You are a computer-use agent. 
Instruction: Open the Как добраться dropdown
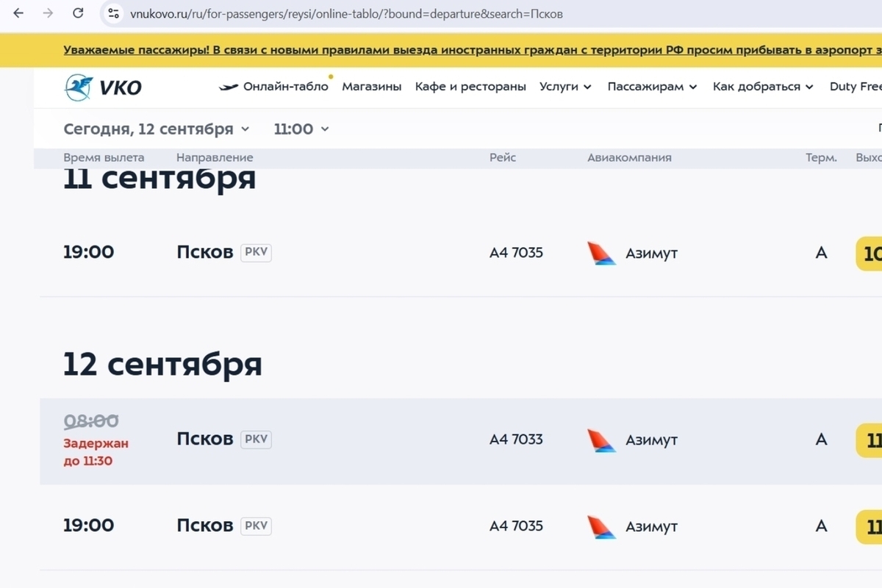(763, 87)
